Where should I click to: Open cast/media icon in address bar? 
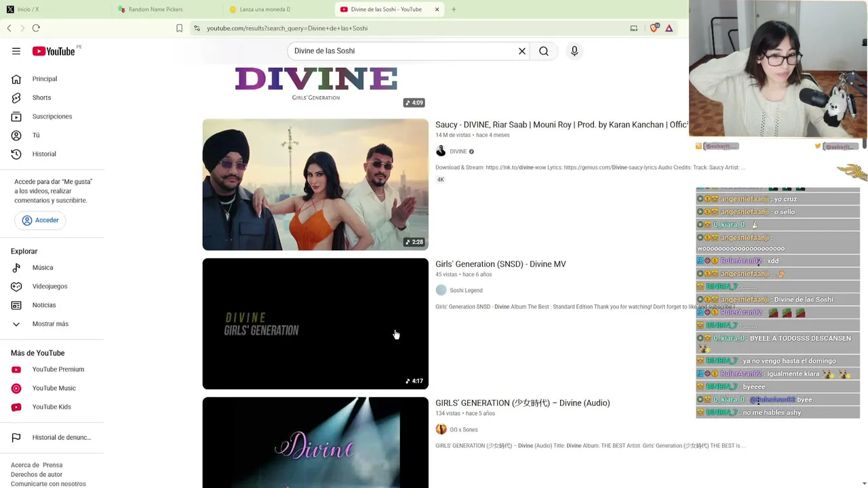pyautogui.click(x=633, y=28)
